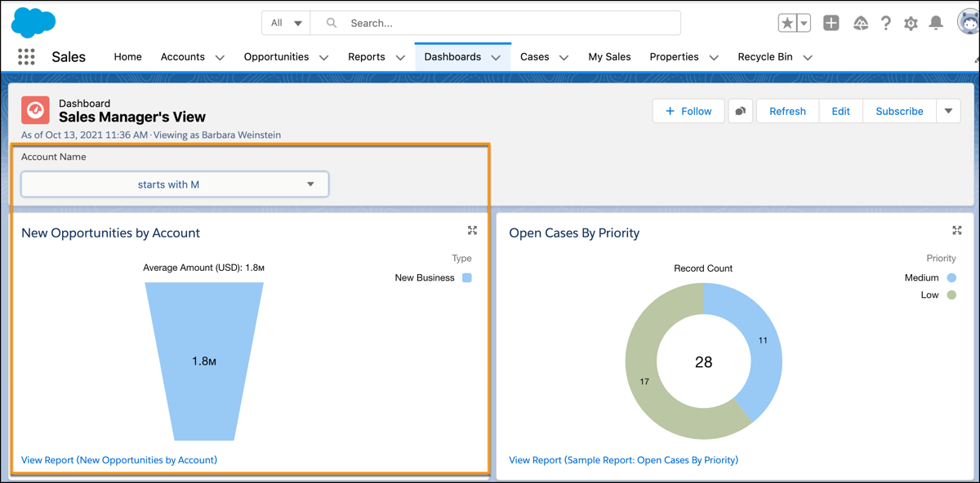The image size is (980, 483).
Task: Expand the Reports tab chevron menu
Action: pyautogui.click(x=400, y=57)
